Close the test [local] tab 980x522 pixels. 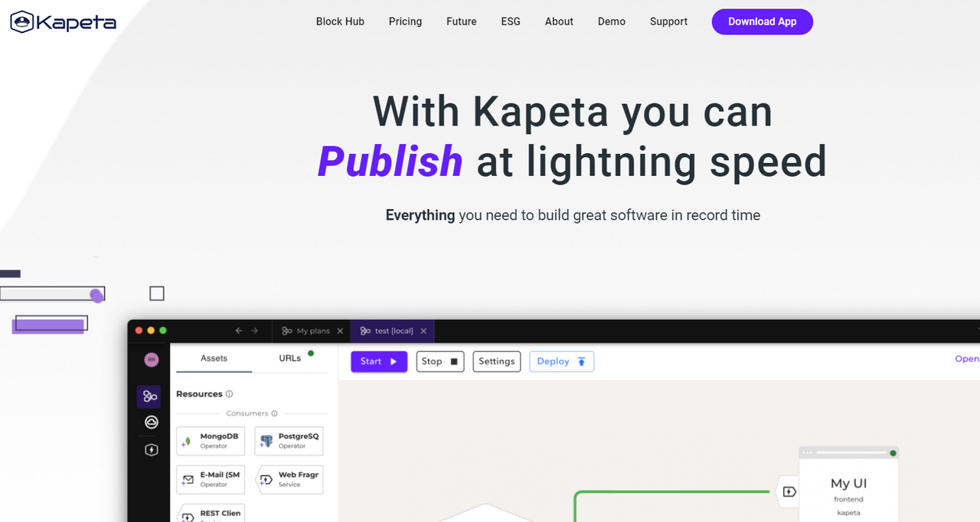click(423, 331)
